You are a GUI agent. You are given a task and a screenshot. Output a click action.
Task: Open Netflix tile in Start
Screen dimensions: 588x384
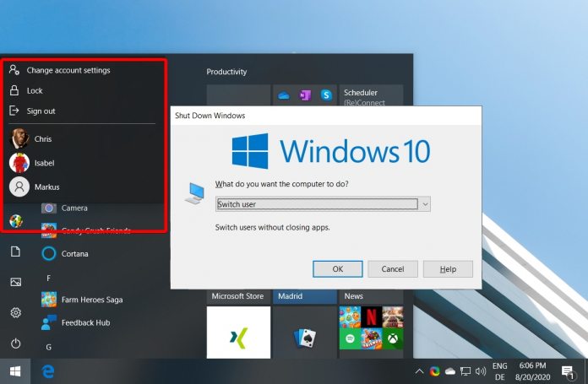pyautogui.click(x=371, y=317)
